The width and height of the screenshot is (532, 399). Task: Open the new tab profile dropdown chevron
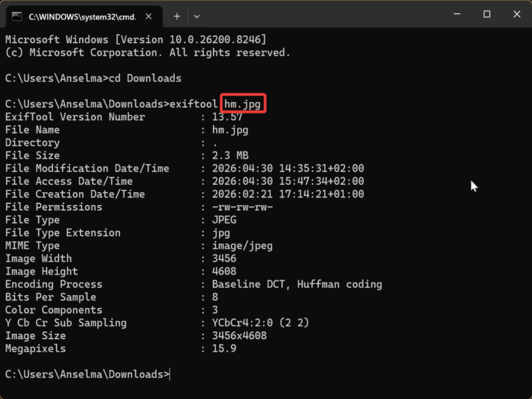[197, 16]
